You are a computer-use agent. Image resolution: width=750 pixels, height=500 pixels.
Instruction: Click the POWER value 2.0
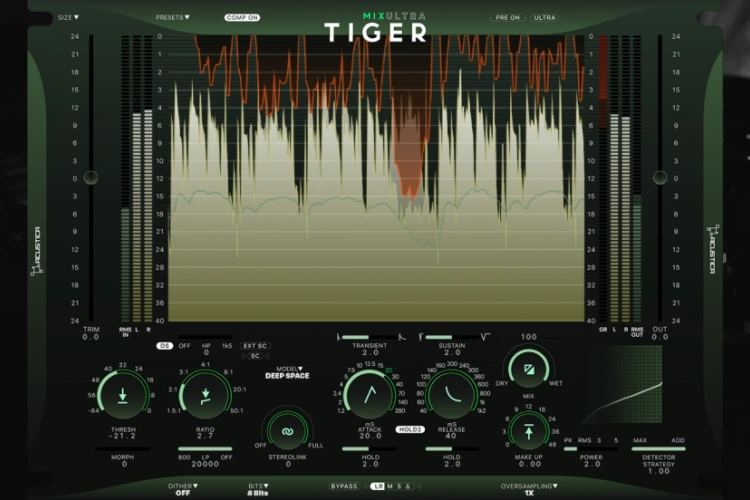[x=591, y=464]
